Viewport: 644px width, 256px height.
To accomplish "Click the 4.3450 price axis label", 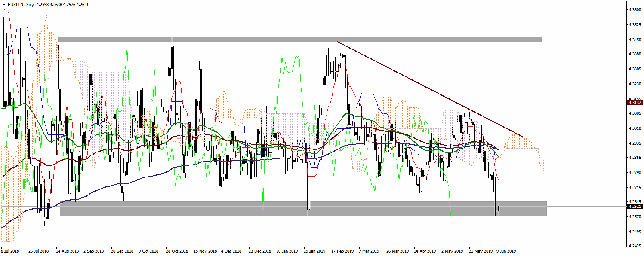I will pos(635,40).
